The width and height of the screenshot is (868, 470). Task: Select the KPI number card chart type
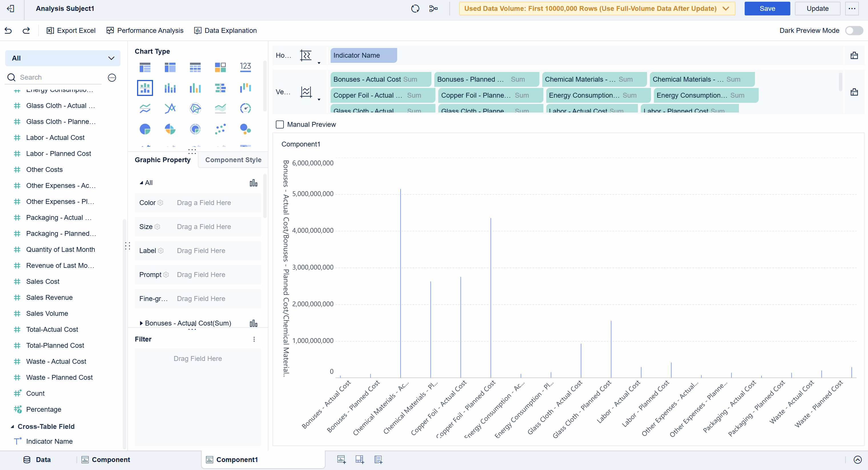pyautogui.click(x=246, y=67)
